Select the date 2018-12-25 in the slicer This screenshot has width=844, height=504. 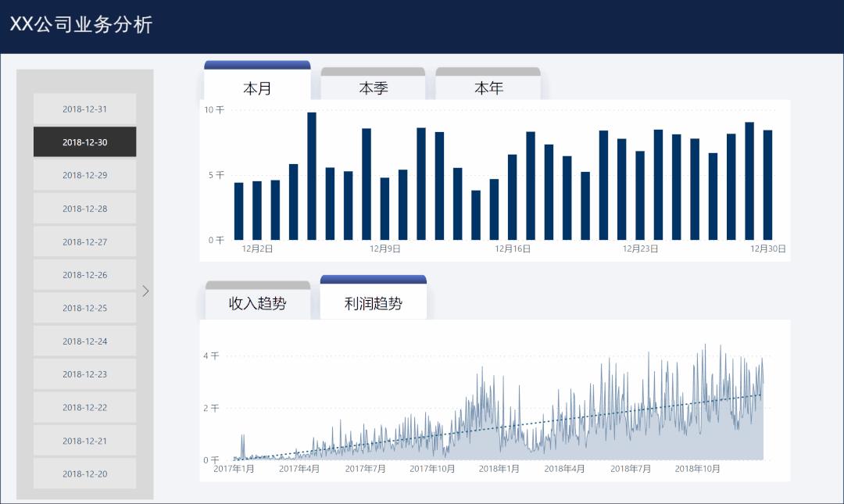pos(84,308)
